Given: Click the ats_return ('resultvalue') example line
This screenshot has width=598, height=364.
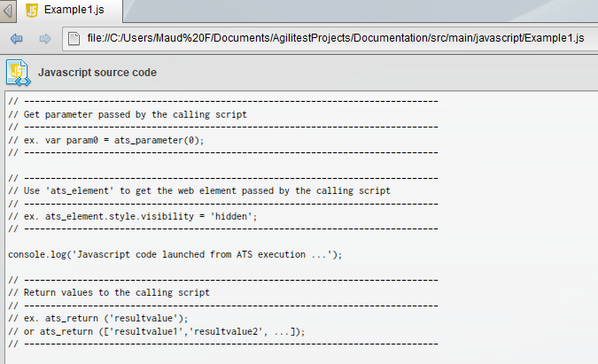Looking at the screenshot, I should (x=98, y=318).
